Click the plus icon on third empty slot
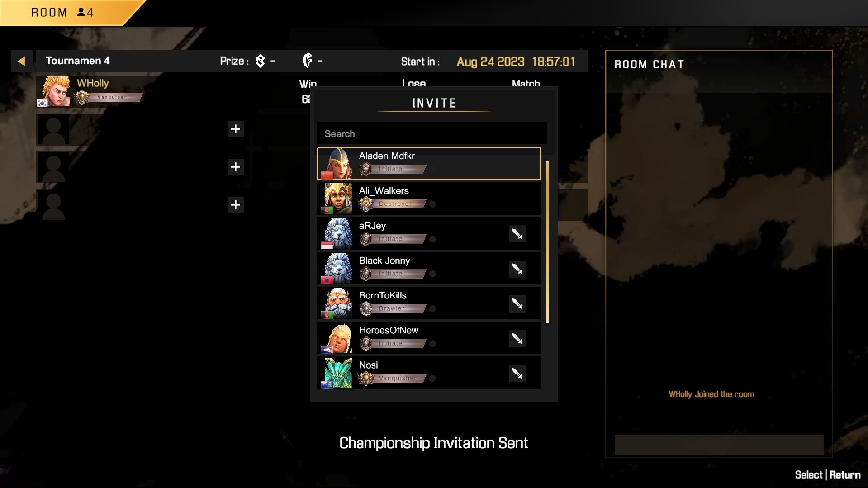 pos(235,205)
